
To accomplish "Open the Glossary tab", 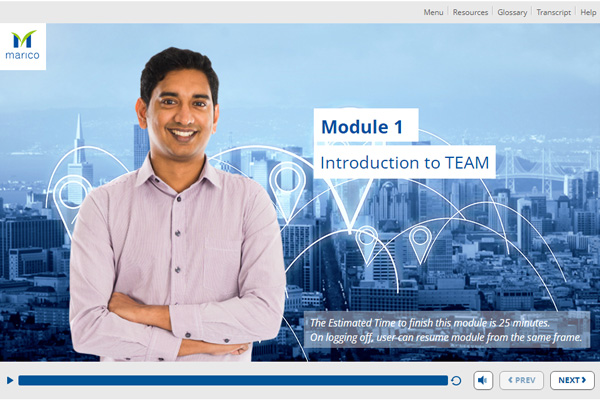I will tap(512, 12).
